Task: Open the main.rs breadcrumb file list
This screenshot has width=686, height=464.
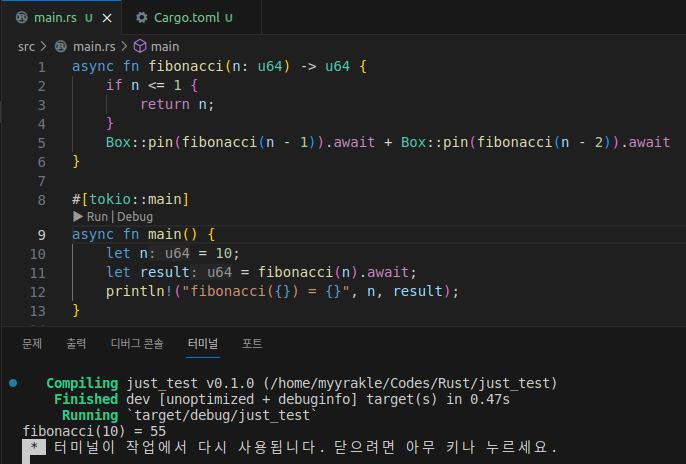Action: tap(94, 46)
